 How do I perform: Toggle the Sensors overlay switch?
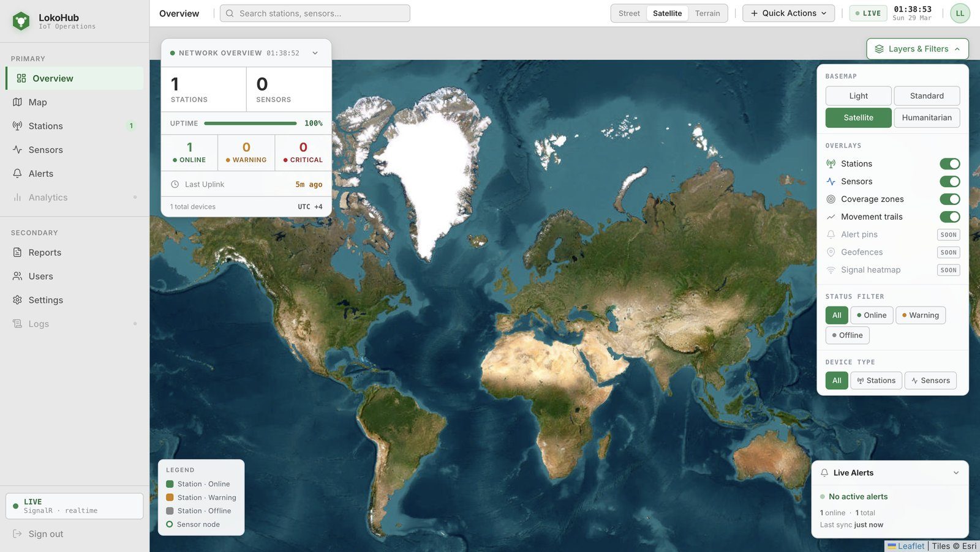(950, 182)
